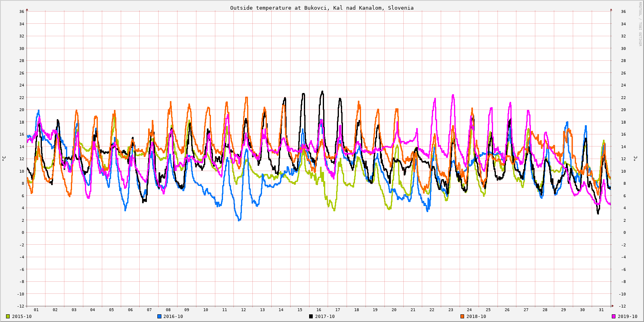Click the black 2017-10 legend swatch
Screen dimensions: 644x322
pyautogui.click(x=311, y=316)
